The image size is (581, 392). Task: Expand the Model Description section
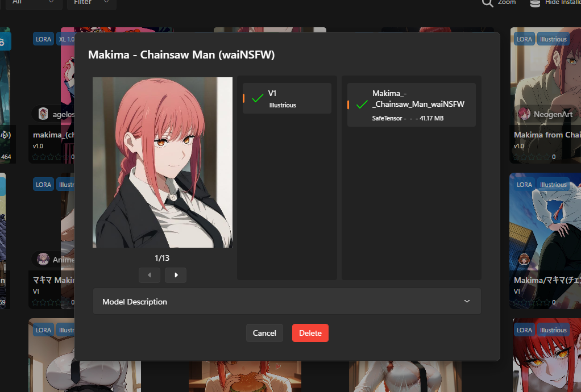click(x=287, y=301)
